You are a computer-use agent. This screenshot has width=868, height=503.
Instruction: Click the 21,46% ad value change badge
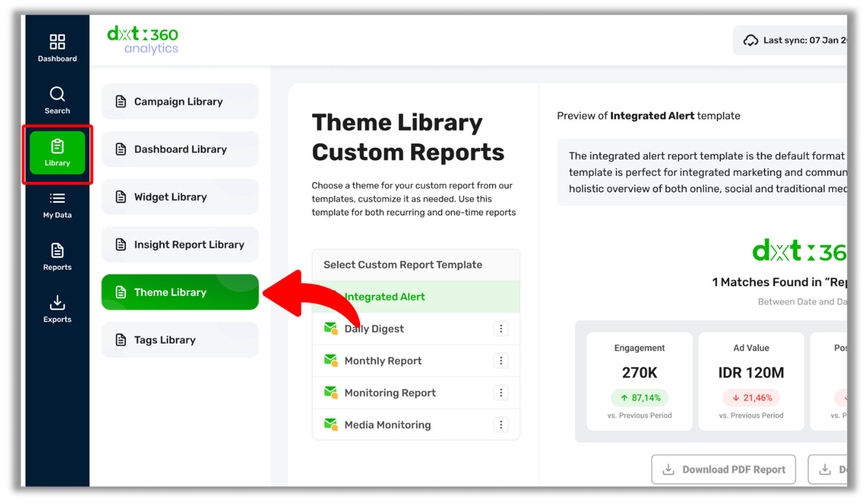751,398
